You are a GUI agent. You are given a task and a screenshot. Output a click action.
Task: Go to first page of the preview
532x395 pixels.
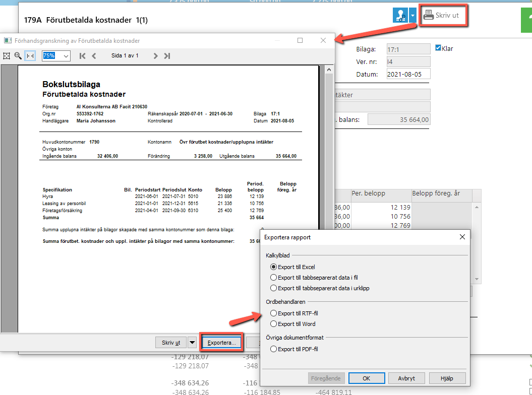82,56
